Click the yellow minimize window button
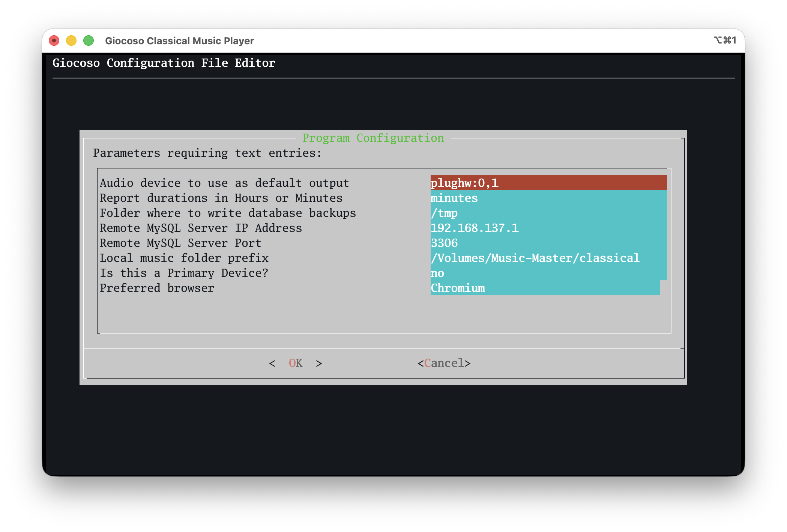The image size is (787, 532). 71,41
